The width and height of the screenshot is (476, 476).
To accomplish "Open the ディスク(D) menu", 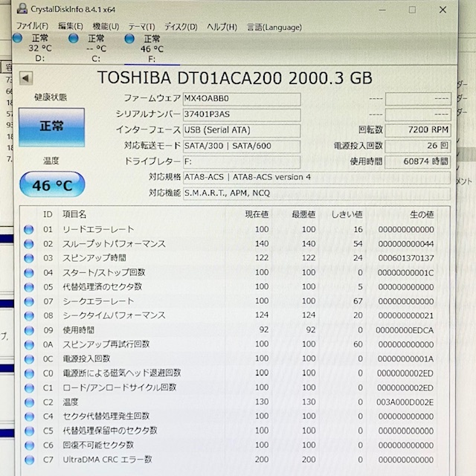I will coord(181,27).
